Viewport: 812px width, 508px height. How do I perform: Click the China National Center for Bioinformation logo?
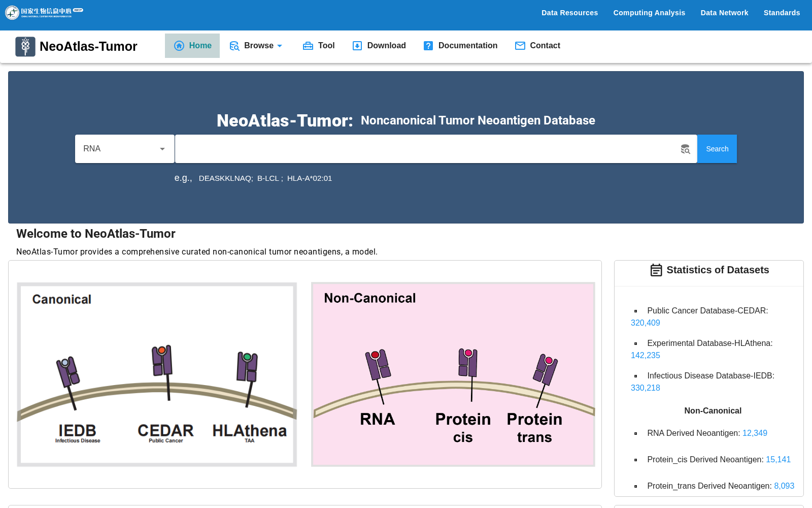pos(44,12)
